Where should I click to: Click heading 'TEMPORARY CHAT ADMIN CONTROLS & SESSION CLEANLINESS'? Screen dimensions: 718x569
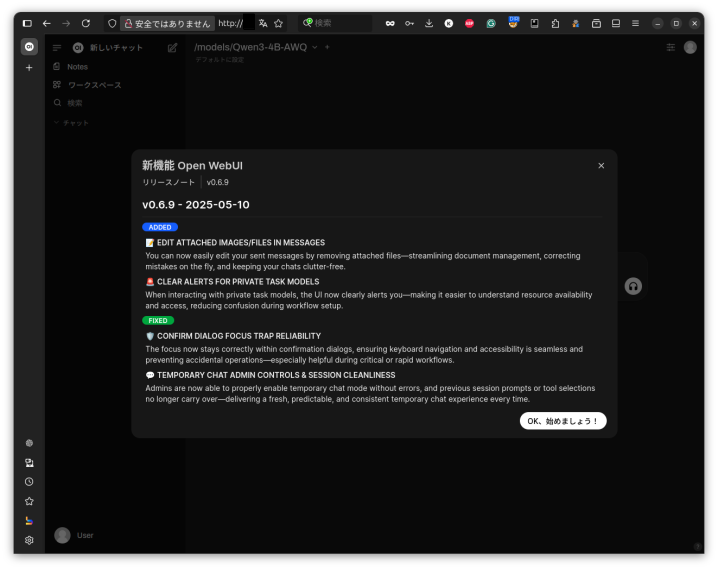point(276,375)
